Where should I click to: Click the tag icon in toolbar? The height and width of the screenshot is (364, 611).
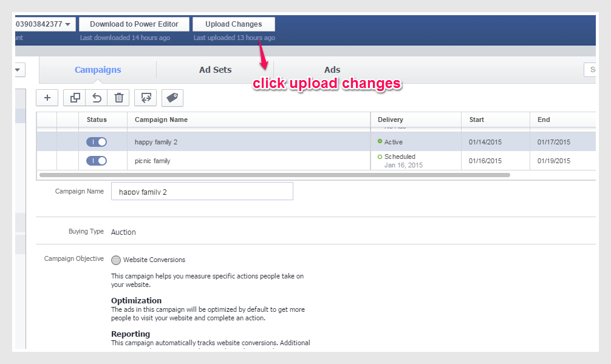172,98
